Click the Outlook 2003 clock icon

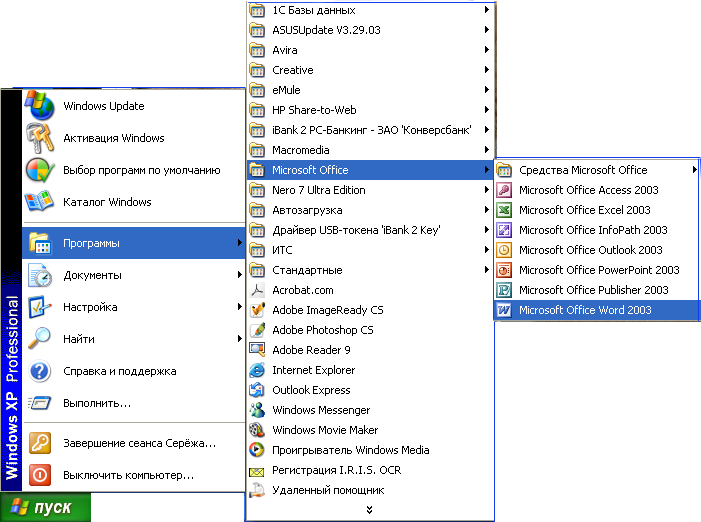pos(504,250)
